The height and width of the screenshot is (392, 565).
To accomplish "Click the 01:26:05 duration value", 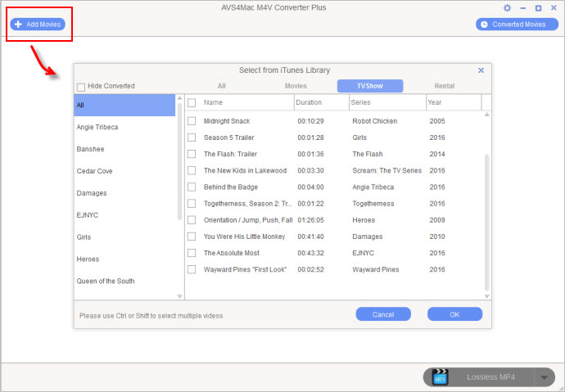I will pos(310,220).
